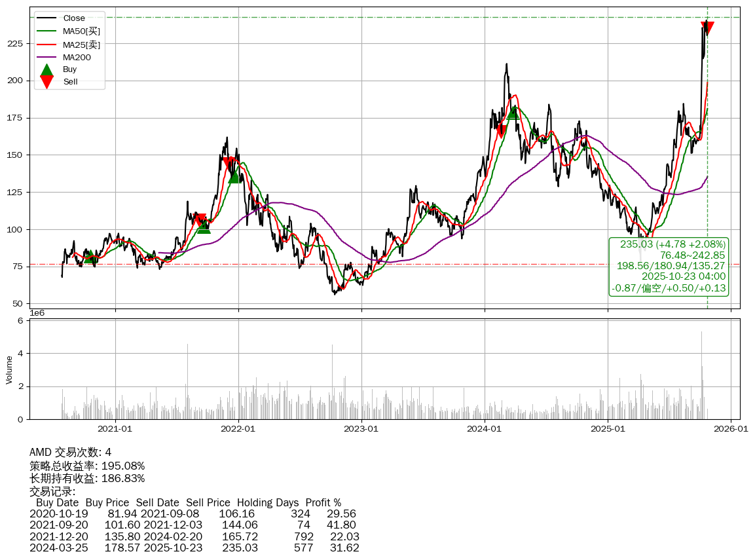Select the MA200 legend entry
Viewport: 755px width, 560px height.
(77, 58)
